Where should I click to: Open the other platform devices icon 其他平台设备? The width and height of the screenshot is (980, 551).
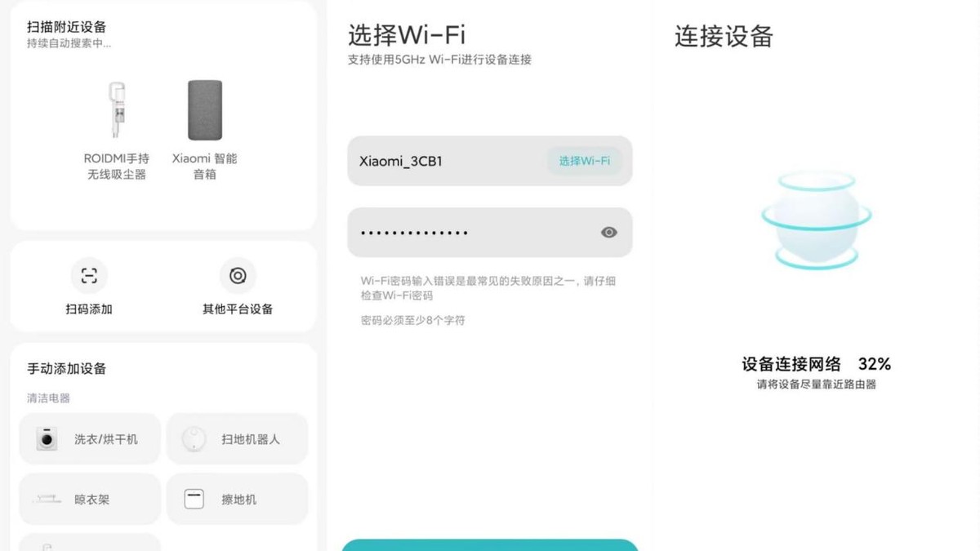tap(238, 276)
